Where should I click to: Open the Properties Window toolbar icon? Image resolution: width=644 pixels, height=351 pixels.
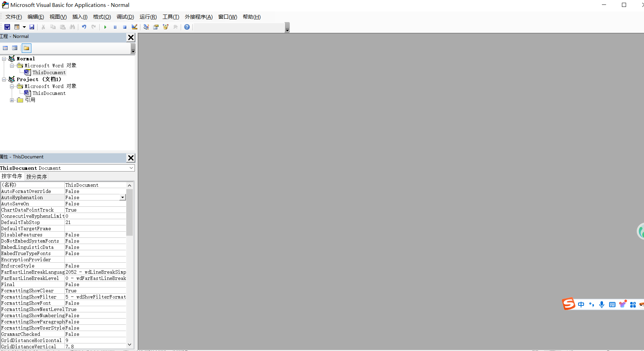point(156,27)
